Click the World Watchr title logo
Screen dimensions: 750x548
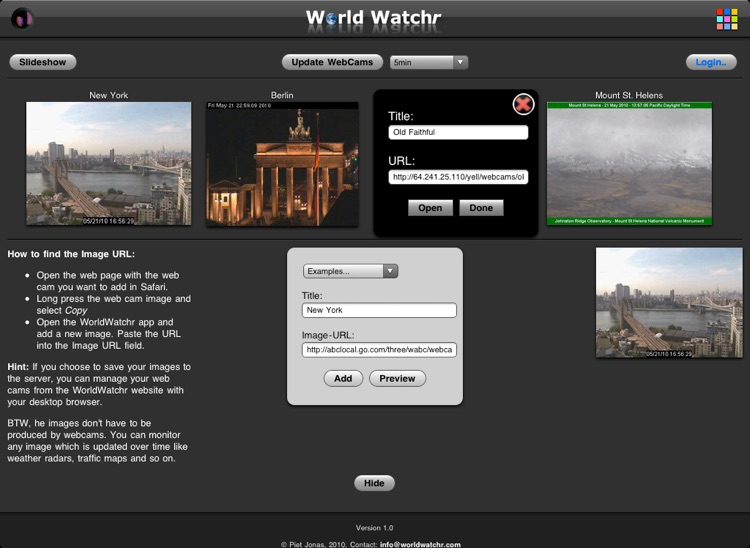tap(374, 18)
